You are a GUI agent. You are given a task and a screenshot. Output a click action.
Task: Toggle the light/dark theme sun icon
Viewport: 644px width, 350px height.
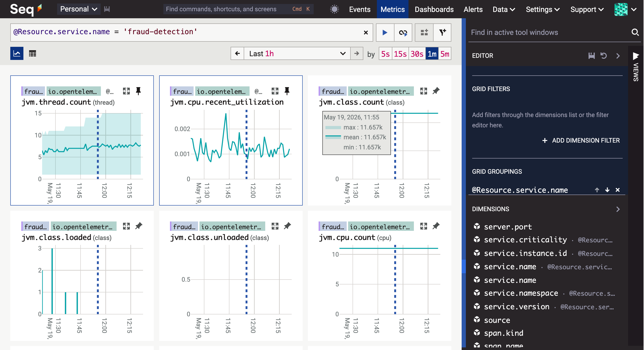click(x=334, y=9)
